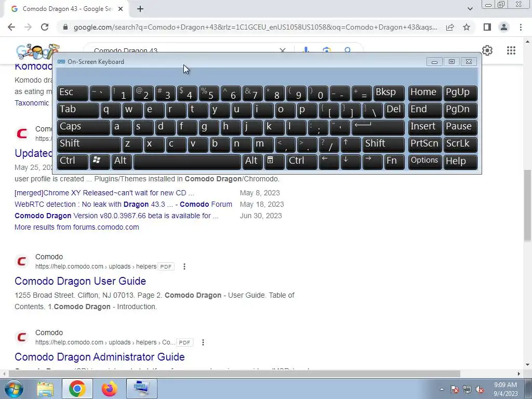The image size is (532, 399).
Task: Select the Comodo Dragon 43 tab
Action: click(66, 9)
